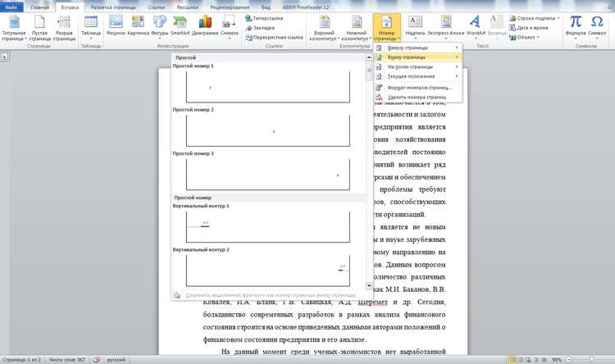Image resolution: width=615 pixels, height=364 pixels.
Task: Expand the Внизу страницы submenu
Action: pos(417,57)
